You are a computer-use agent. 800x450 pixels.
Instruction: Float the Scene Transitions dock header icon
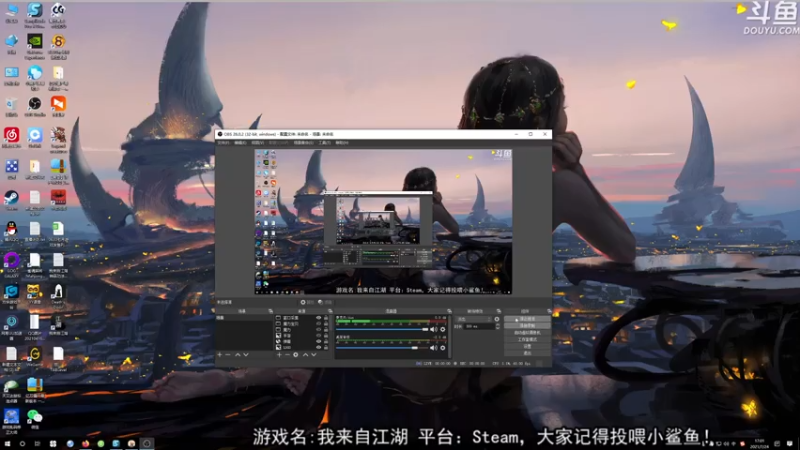[x=498, y=311]
